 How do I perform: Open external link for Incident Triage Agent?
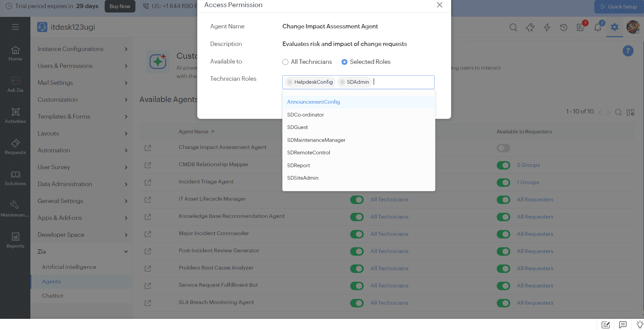[148, 182]
